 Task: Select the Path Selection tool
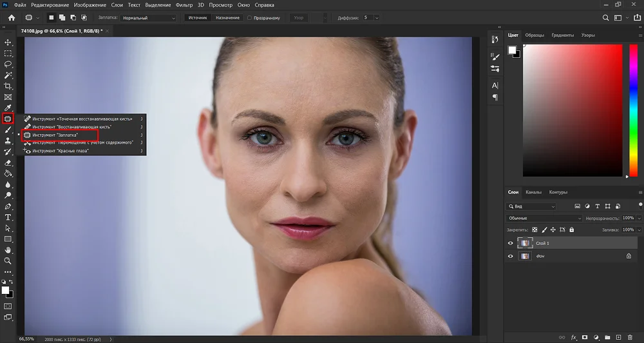click(x=8, y=228)
